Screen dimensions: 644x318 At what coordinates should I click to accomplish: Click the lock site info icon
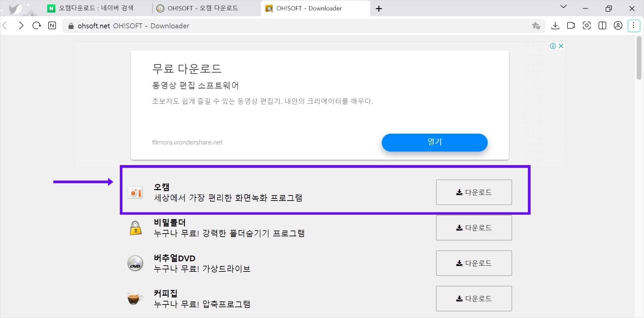pyautogui.click(x=71, y=26)
